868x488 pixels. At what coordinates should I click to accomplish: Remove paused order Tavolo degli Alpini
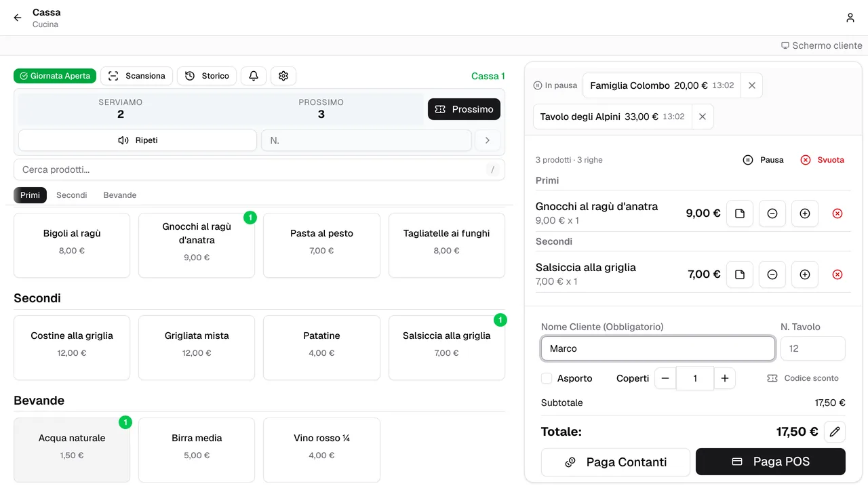[x=703, y=117]
